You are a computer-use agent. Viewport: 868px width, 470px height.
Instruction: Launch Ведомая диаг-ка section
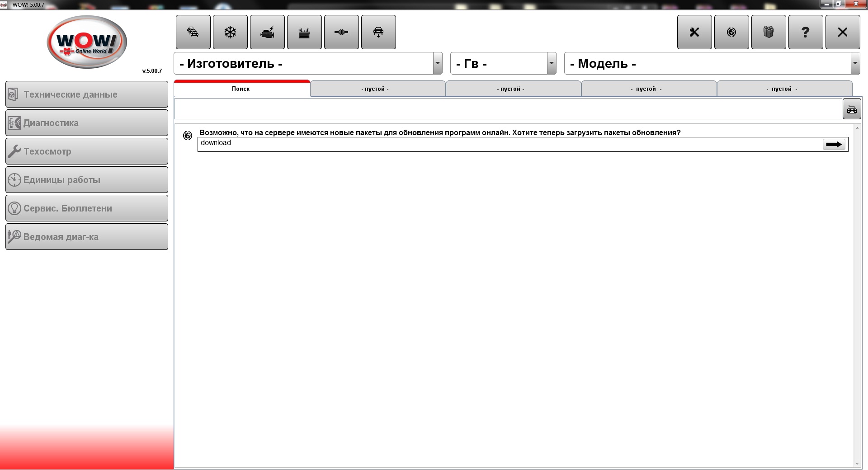[87, 237]
